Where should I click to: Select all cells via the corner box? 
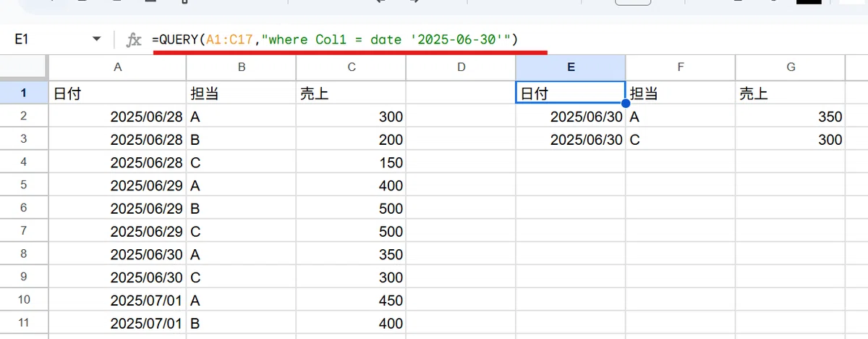coord(24,67)
